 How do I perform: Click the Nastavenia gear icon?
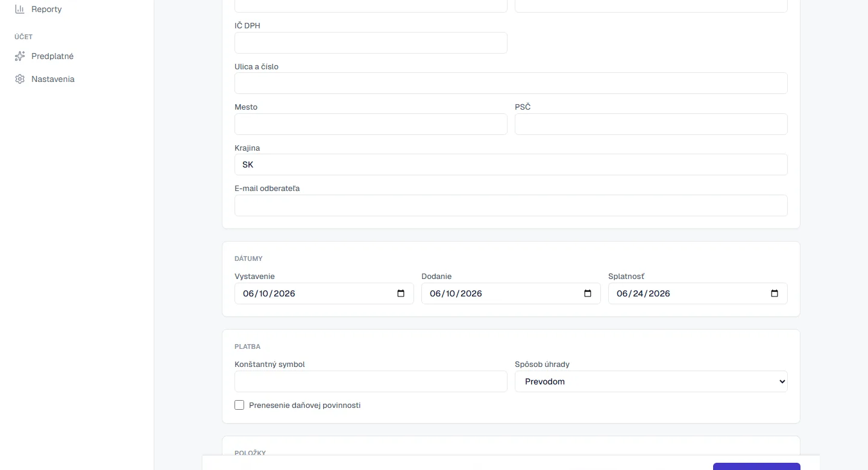click(20, 79)
